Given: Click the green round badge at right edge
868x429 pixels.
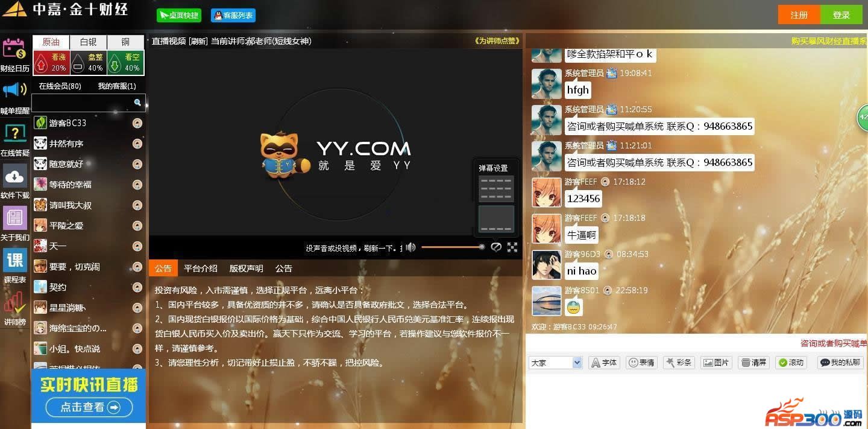Looking at the screenshot, I should click(863, 117).
